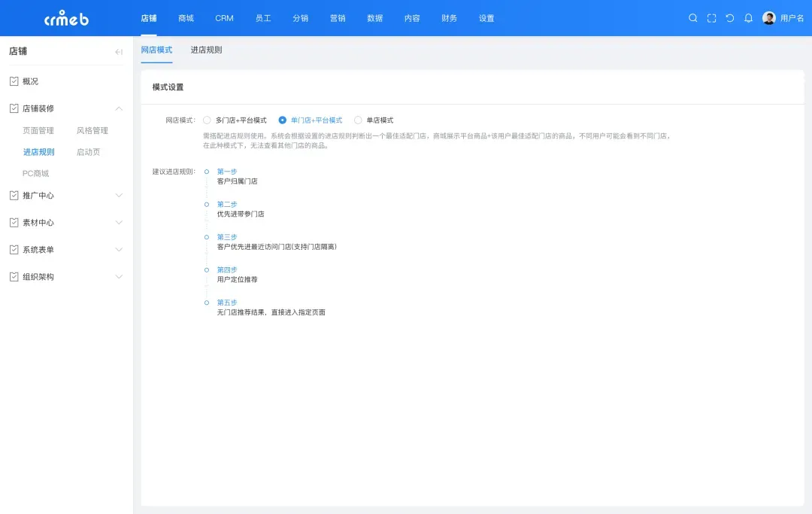812x514 pixels.
Task: Click the crmeb logo
Action: (66, 18)
